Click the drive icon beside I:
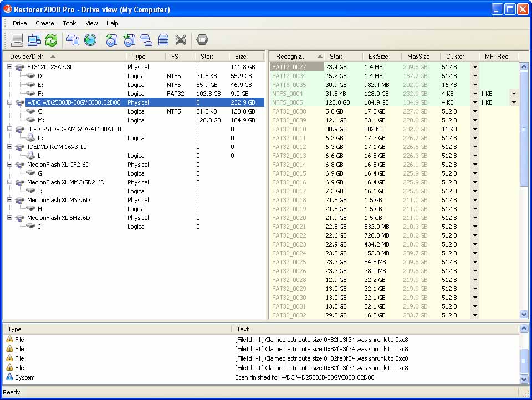 tap(30, 191)
